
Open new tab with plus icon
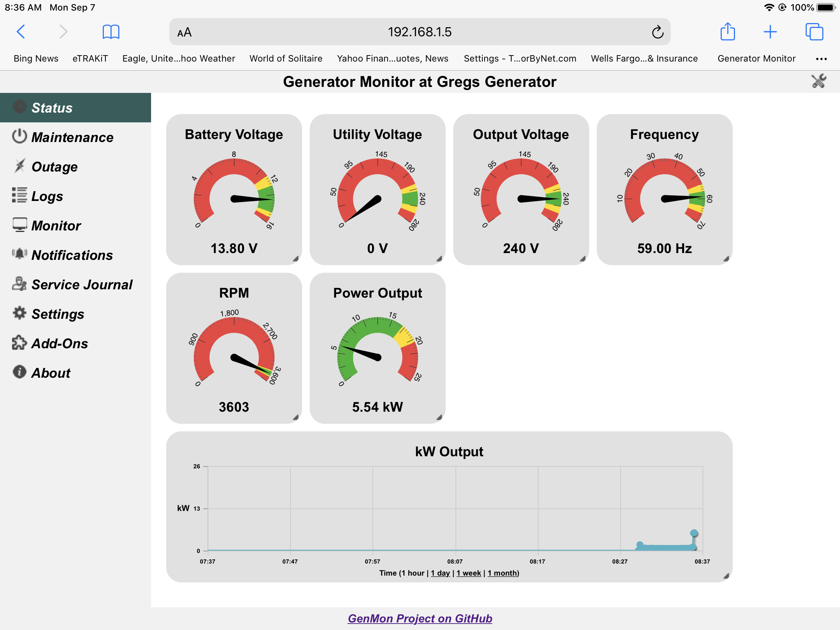point(770,32)
